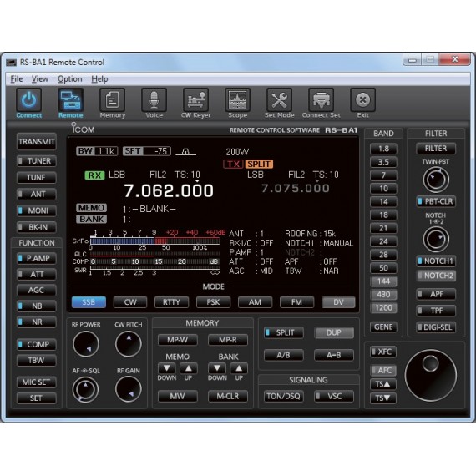Open the Voice microphone icon
Screen dimensions: 476x476
[154, 100]
